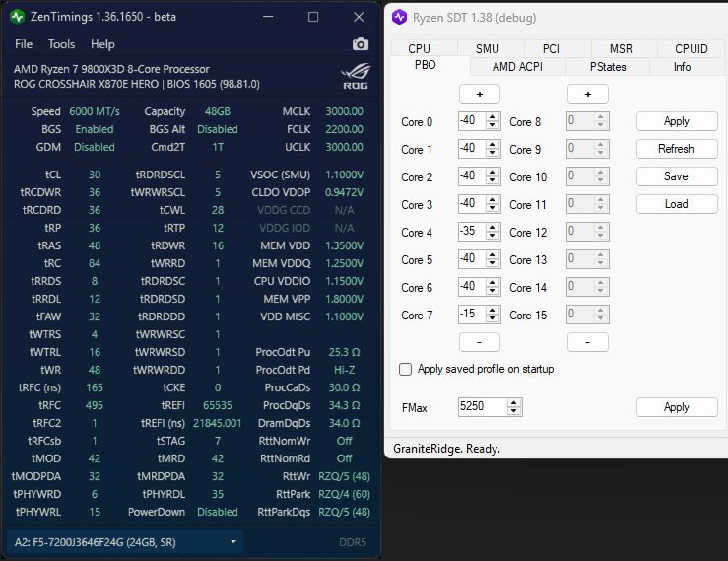Viewport: 728px width, 561px height.
Task: Select the PBO tab in Ryzen SDT
Action: [x=426, y=65]
